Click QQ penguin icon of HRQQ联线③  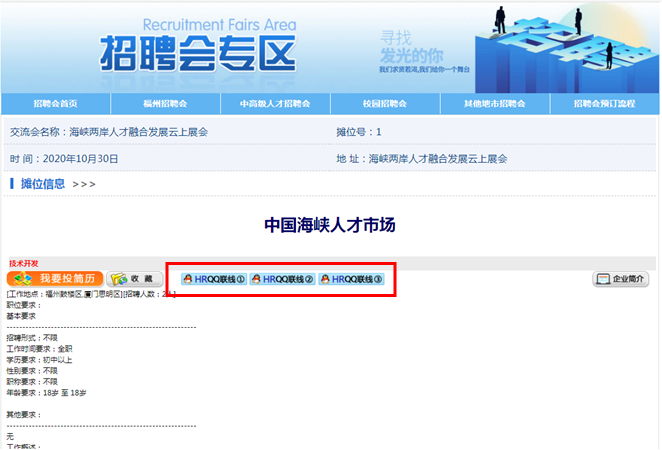(325, 279)
